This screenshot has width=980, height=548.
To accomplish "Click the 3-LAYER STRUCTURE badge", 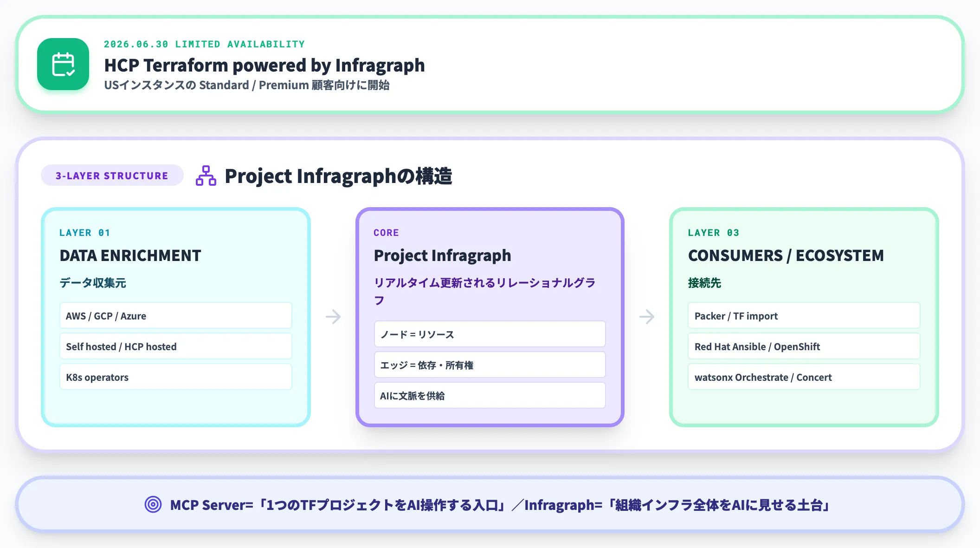I will 112,176.
